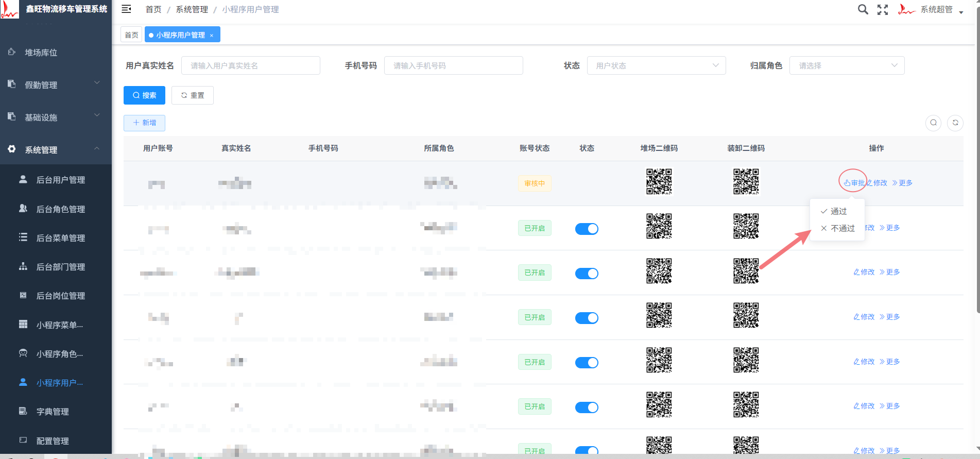Click the page vertical scrollbar
This screenshot has width=980, height=459.
pos(977,160)
